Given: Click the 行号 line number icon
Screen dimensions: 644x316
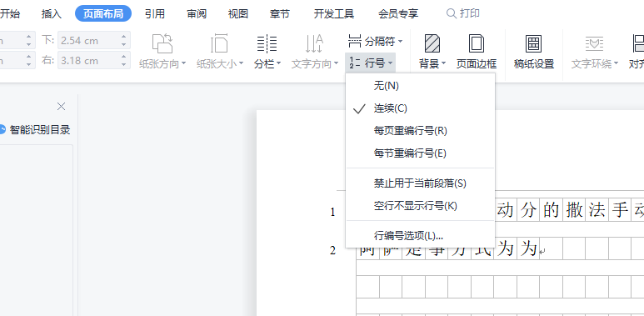Looking at the screenshot, I should pyautogui.click(x=355, y=63).
